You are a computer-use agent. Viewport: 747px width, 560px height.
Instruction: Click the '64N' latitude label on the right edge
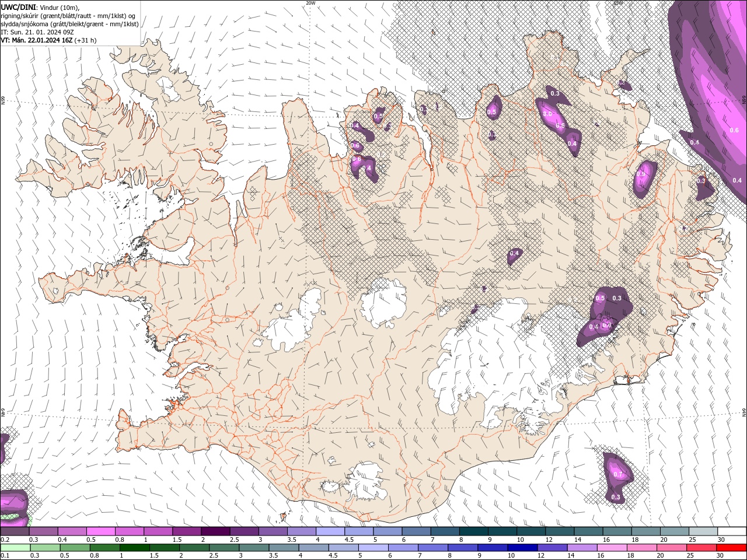[743, 412]
